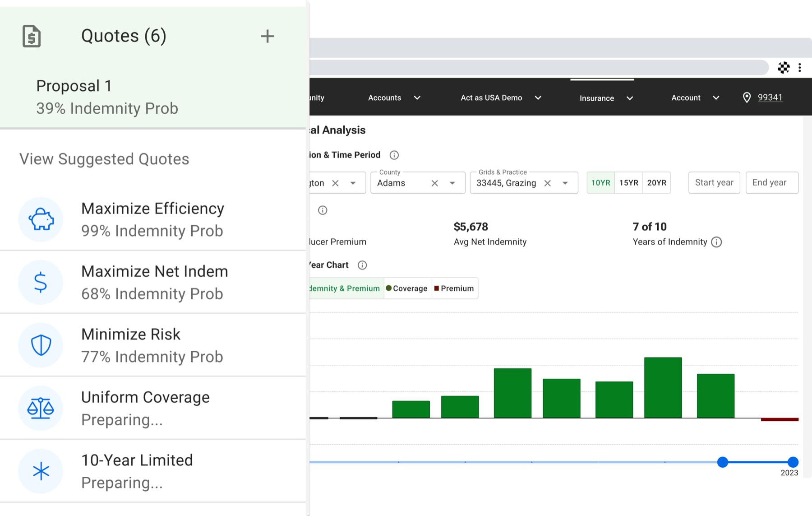
Task: Show info for Location & Time Period
Action: (x=394, y=155)
